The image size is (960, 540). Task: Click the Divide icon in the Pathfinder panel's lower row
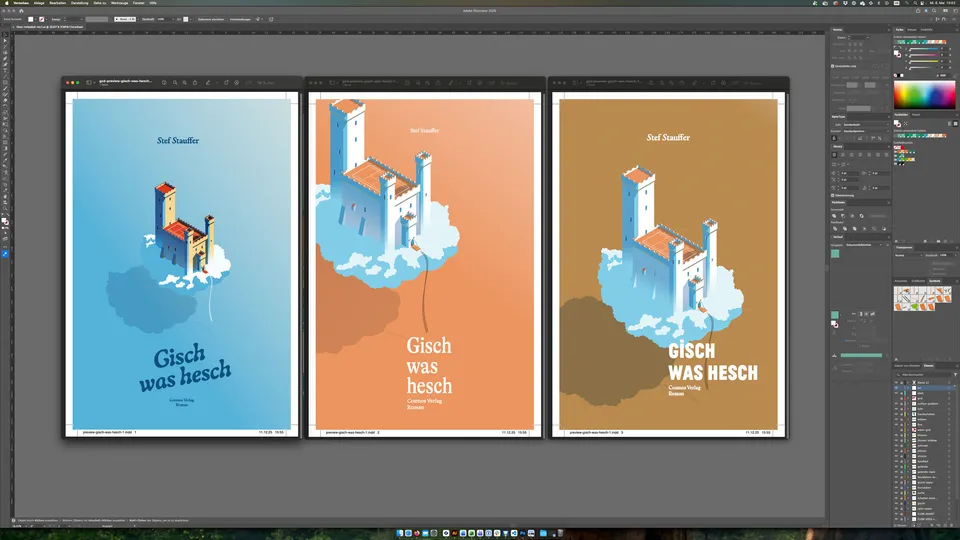834,228
